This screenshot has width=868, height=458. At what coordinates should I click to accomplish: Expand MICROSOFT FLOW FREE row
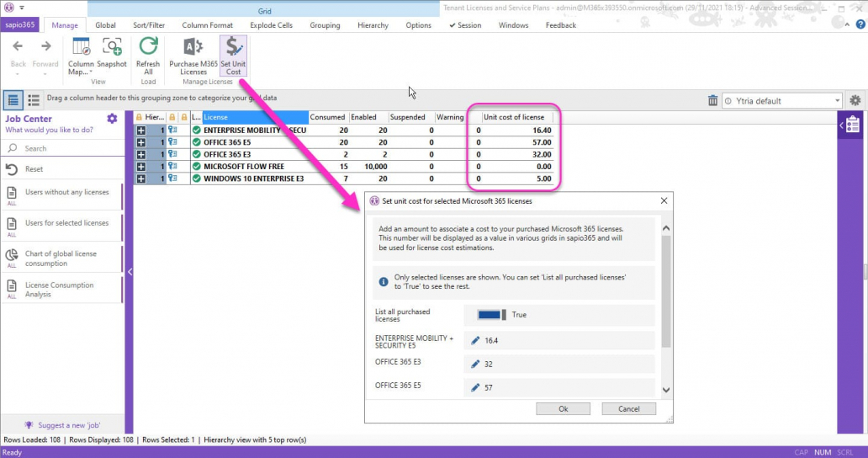coord(141,167)
